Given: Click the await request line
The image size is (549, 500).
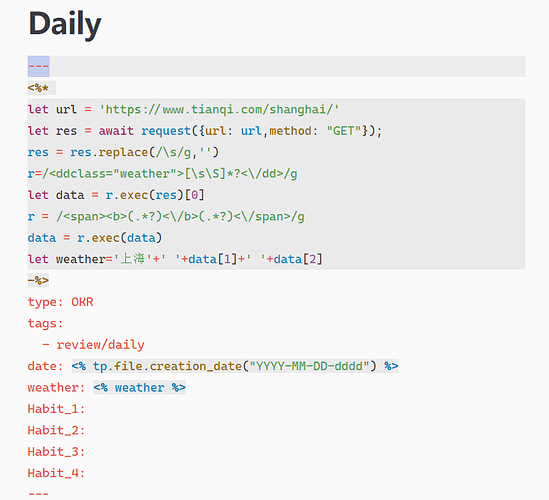Looking at the screenshot, I should [205, 131].
